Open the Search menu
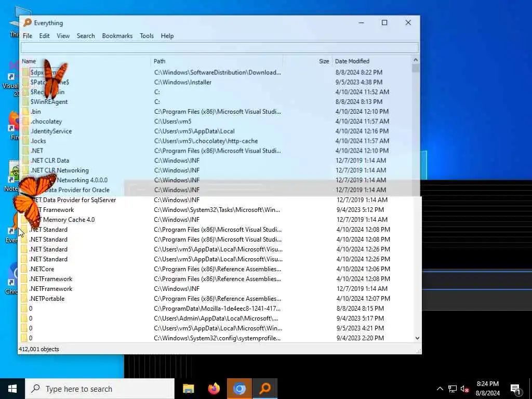 [86, 36]
